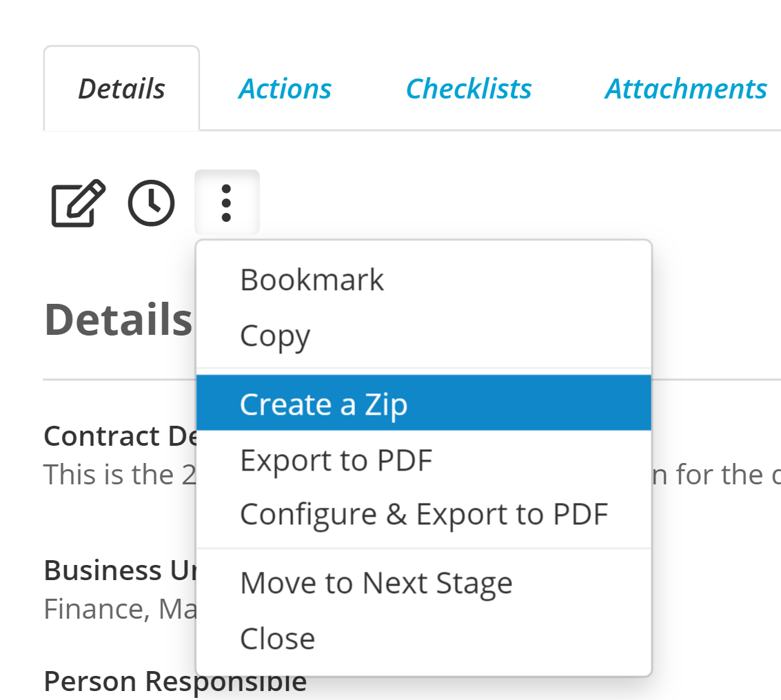Select Copy in the dropdown menu
This screenshot has height=700, width=781.
point(424,336)
